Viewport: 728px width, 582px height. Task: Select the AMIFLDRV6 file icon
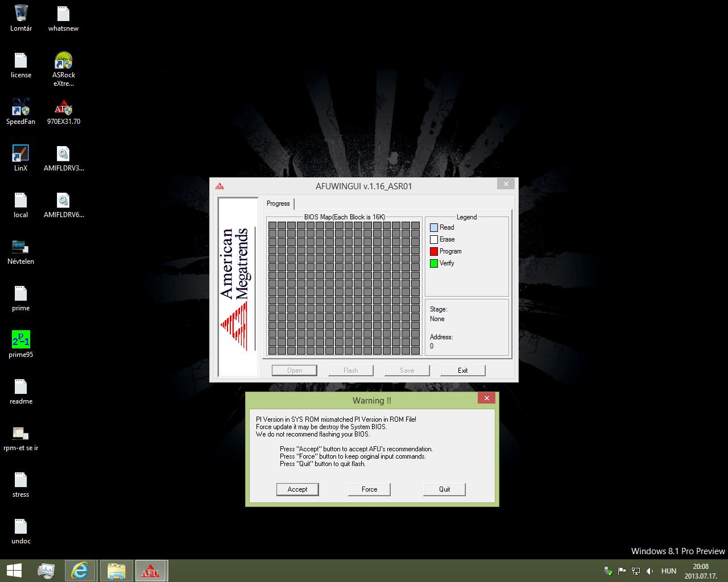click(x=63, y=205)
